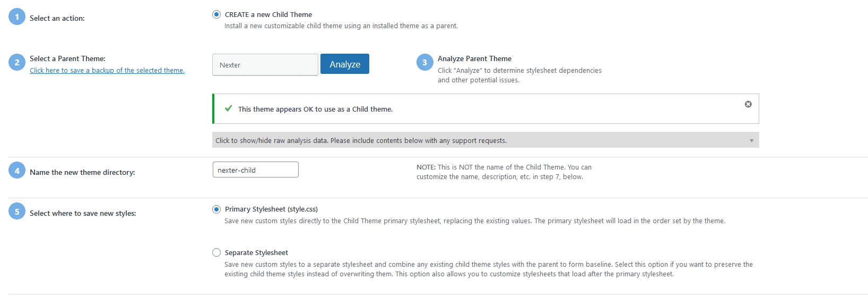
Task: Click the step 4 number badge
Action: [17, 171]
